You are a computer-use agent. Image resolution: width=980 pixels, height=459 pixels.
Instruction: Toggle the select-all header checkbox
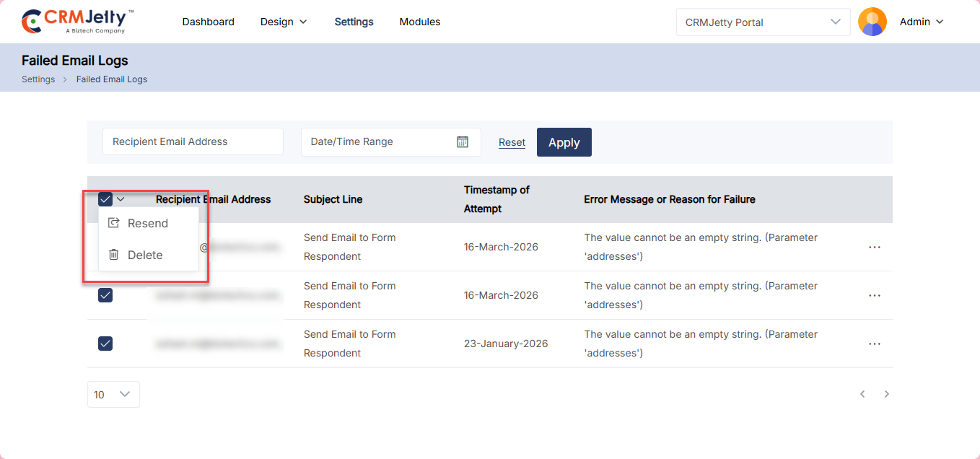(x=105, y=199)
